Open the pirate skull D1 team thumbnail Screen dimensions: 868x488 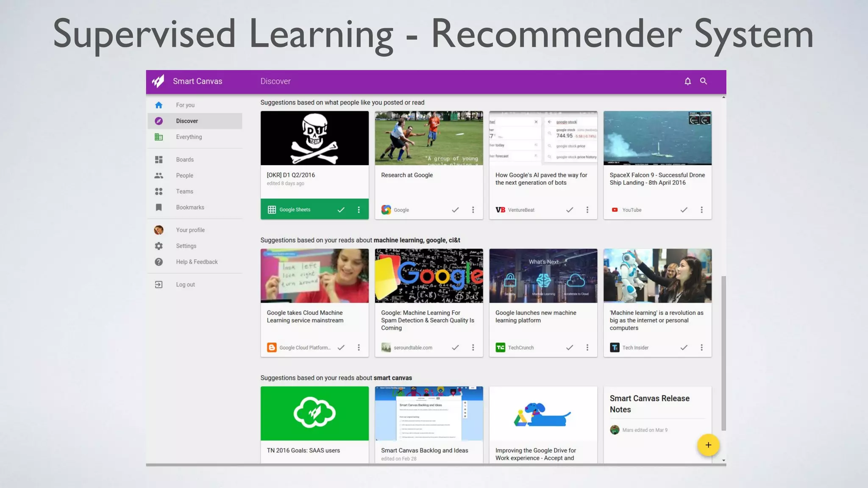point(314,138)
